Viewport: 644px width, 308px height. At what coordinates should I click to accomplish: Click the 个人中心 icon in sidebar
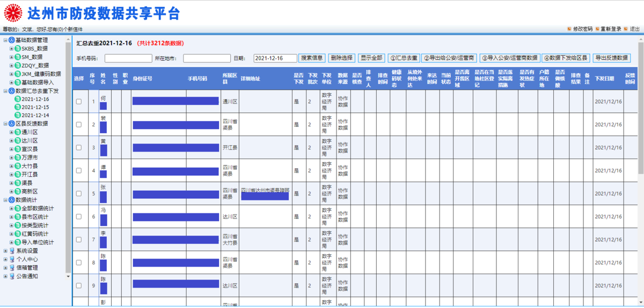pyautogui.click(x=12, y=259)
